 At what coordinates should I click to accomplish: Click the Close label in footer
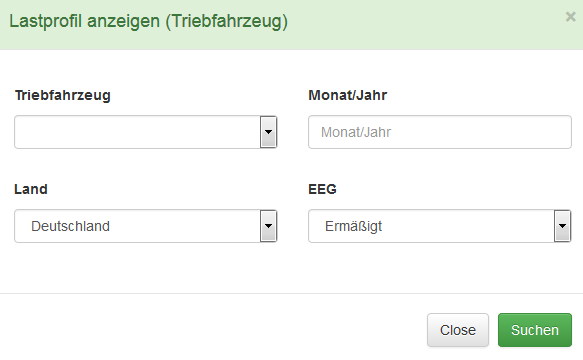tap(458, 330)
